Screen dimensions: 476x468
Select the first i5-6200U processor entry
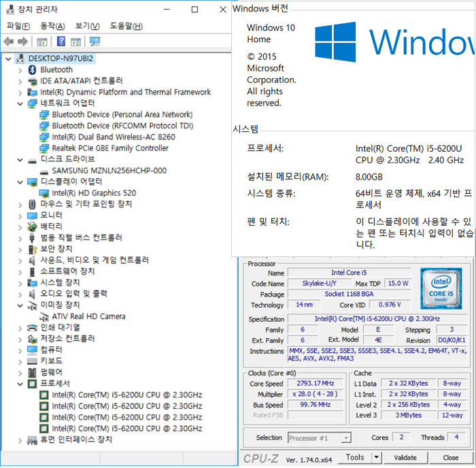[x=127, y=395]
